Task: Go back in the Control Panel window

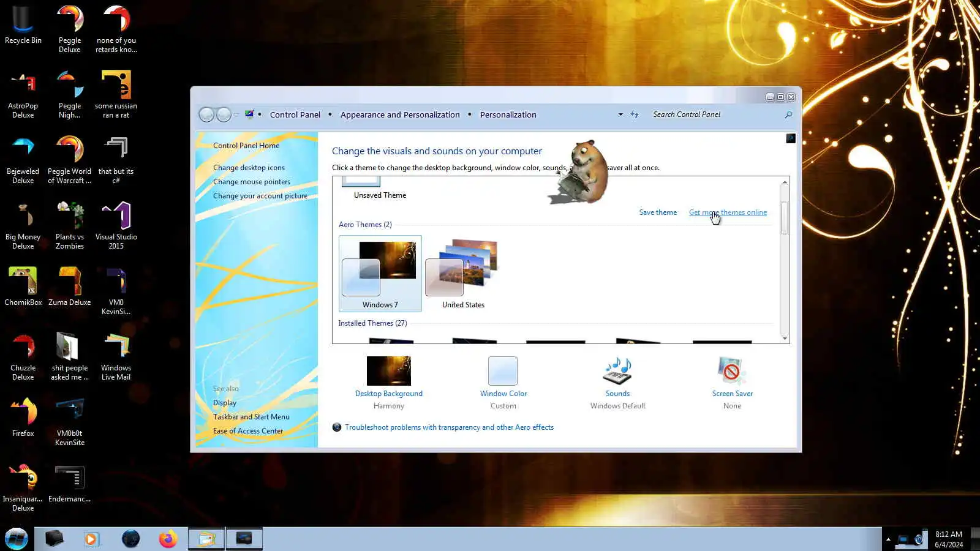Action: [207, 114]
